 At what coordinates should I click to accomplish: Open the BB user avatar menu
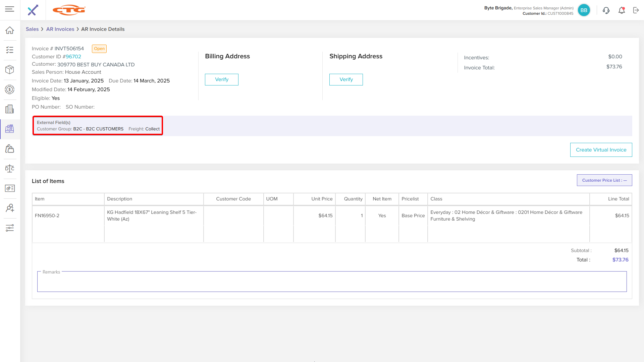click(x=584, y=10)
